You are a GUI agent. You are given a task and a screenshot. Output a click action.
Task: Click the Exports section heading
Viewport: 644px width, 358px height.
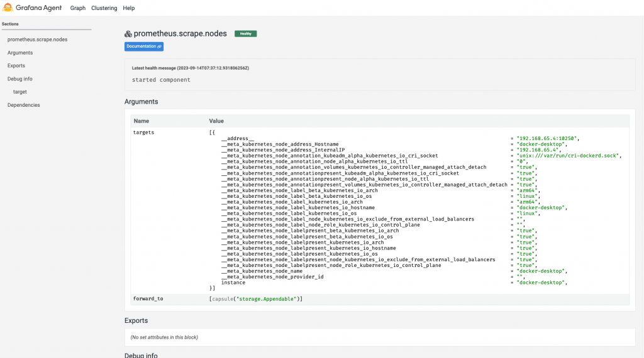(136, 321)
